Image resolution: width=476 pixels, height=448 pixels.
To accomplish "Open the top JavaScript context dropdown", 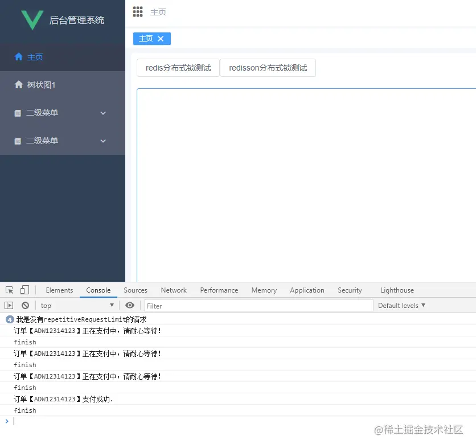I will click(77, 305).
